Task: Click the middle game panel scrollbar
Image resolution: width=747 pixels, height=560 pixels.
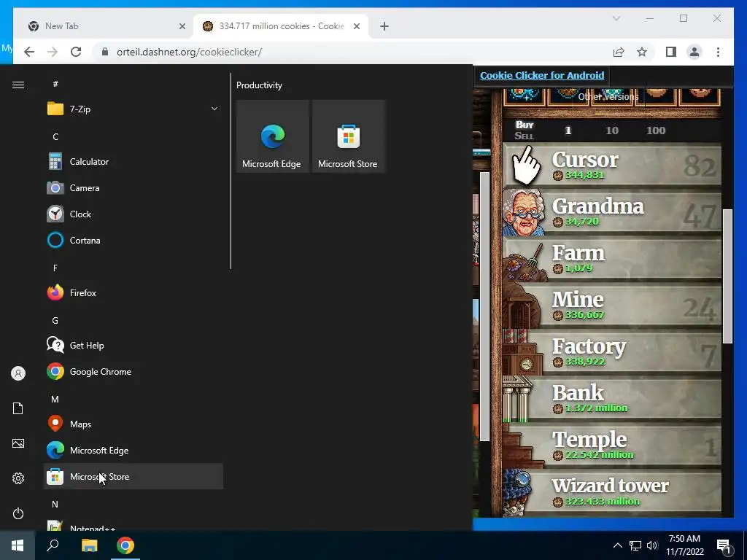Action: [x=484, y=306]
